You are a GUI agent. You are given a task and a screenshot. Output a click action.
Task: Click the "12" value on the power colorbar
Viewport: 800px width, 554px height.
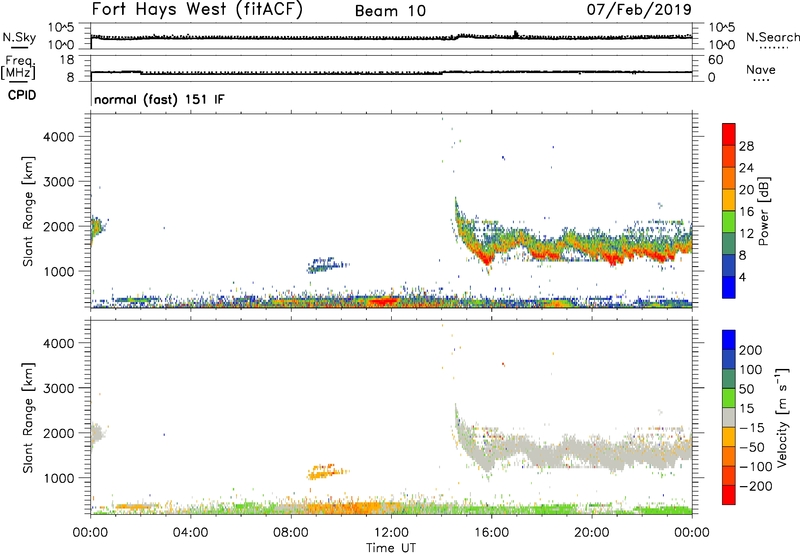click(746, 234)
